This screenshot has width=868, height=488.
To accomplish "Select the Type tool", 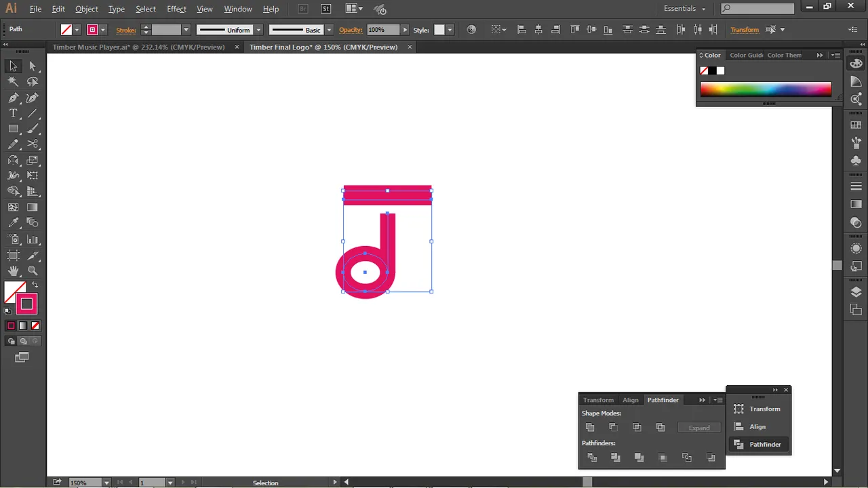I will 13,113.
